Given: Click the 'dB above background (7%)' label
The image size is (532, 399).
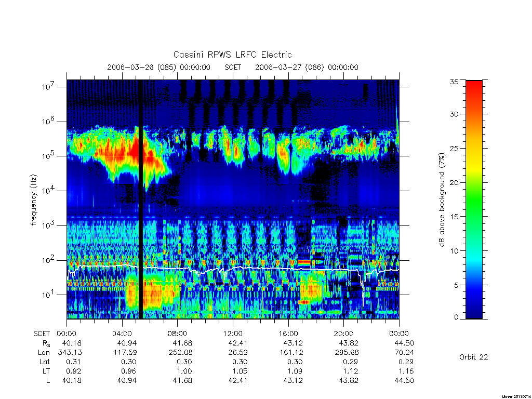Looking at the screenshot, I should pos(442,199).
